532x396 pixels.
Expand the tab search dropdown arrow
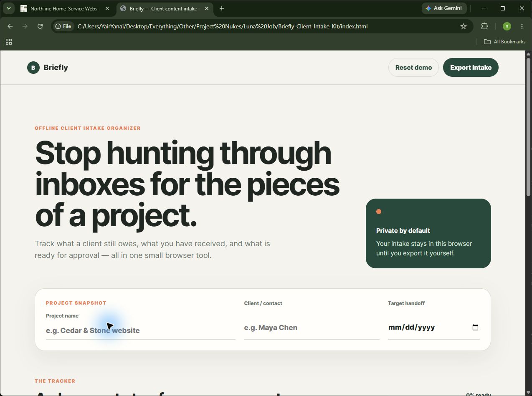point(8,8)
